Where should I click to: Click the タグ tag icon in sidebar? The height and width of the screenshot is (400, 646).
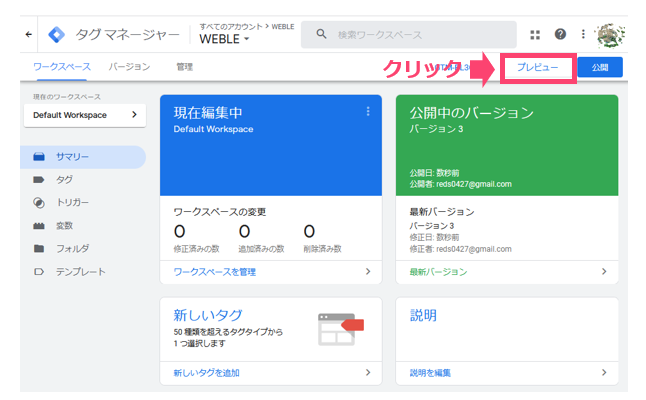(x=39, y=180)
